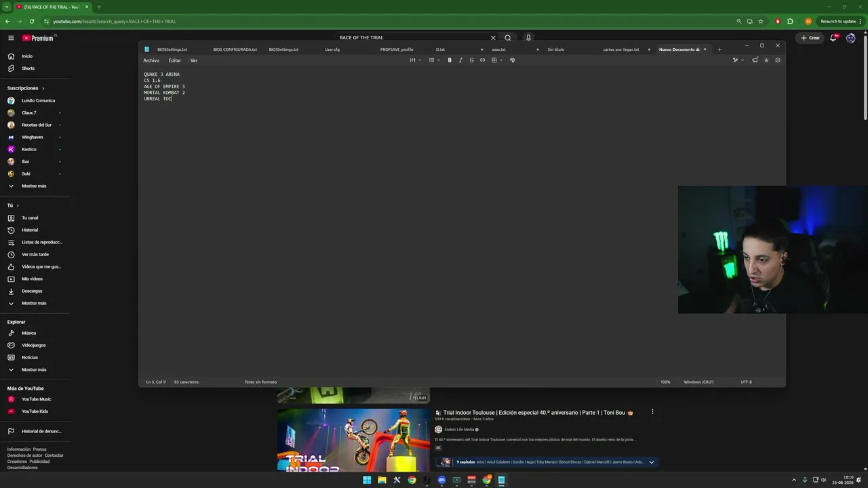Add a new Notepad tab

(719, 49)
